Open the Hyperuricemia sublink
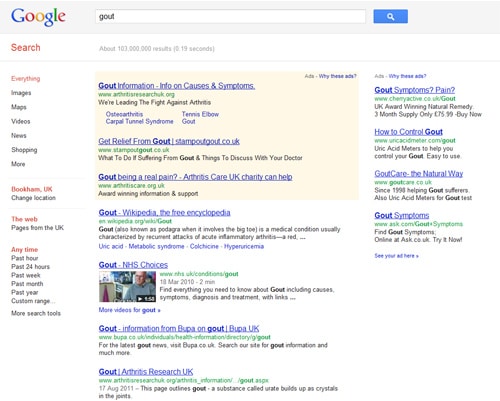 244,247
